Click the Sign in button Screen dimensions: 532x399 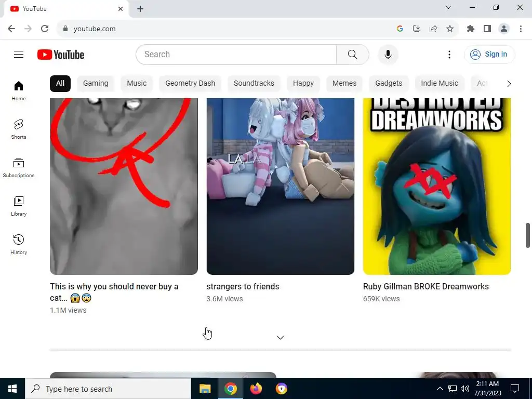point(489,54)
